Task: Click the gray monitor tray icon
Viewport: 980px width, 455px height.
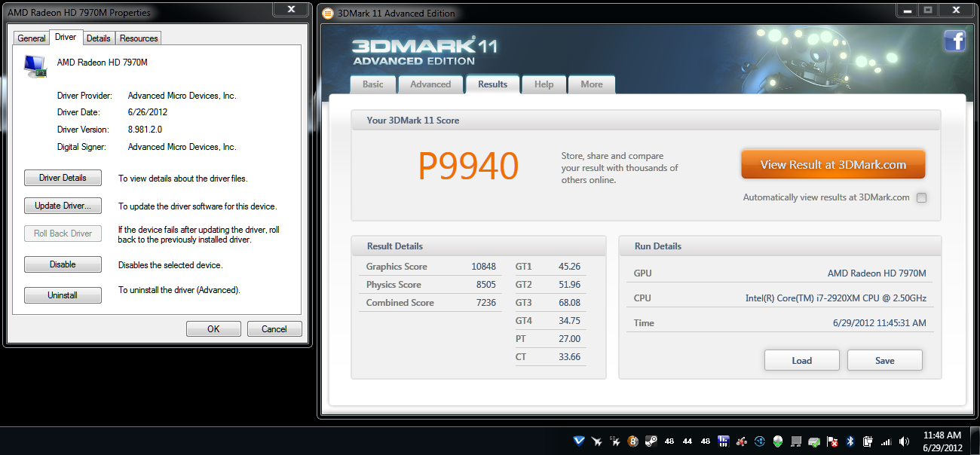Action: coord(796,441)
